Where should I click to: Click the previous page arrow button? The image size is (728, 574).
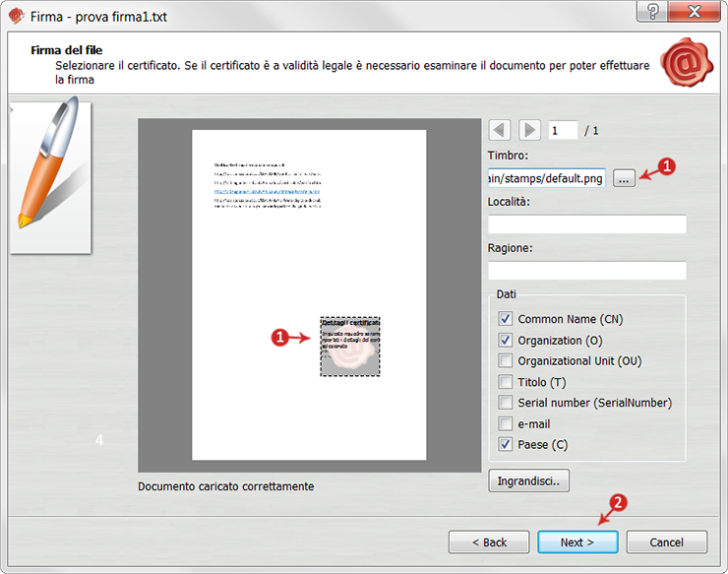click(x=500, y=130)
